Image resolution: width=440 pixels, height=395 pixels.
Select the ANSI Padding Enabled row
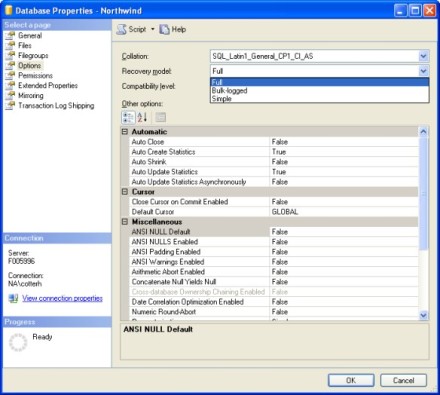pos(274,252)
